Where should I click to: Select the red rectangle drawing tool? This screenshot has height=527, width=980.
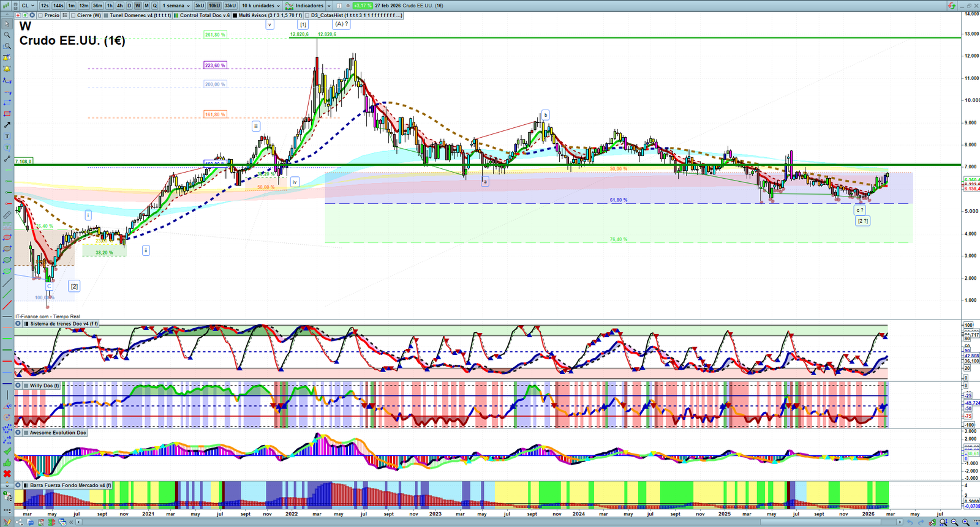(7, 114)
